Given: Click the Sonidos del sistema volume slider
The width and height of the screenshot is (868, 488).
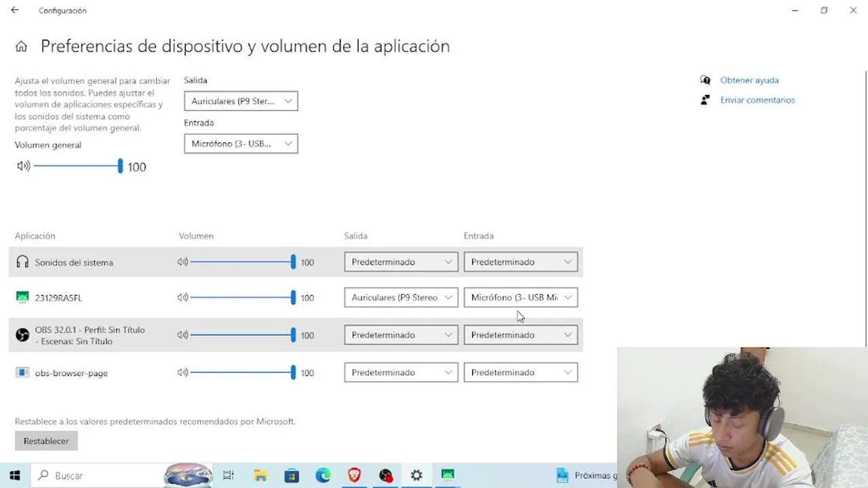Looking at the screenshot, I should tap(243, 262).
